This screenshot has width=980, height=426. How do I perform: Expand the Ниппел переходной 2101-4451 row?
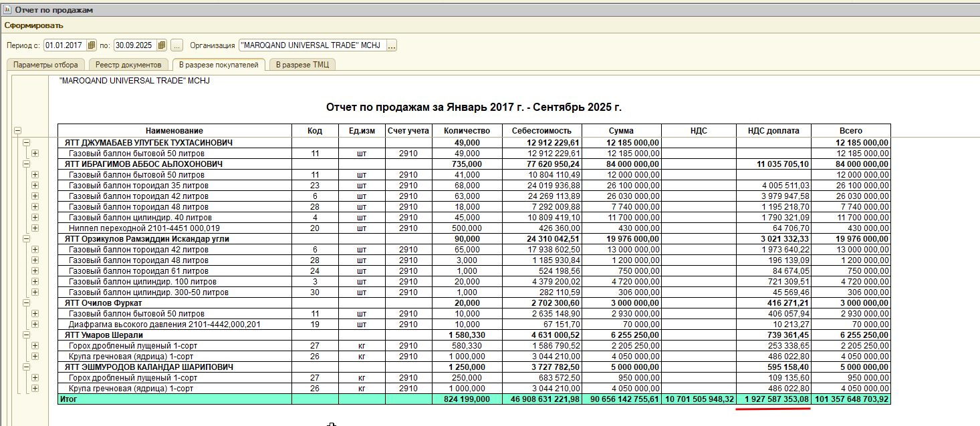click(35, 228)
